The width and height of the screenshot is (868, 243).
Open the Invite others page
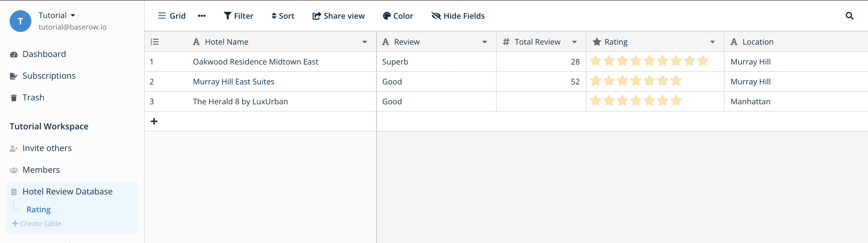point(47,148)
